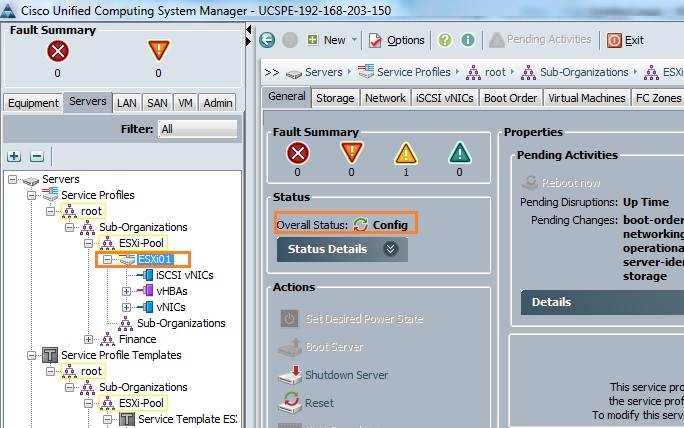Collapse the Service Profiles node
The image size is (684, 428).
click(31, 195)
